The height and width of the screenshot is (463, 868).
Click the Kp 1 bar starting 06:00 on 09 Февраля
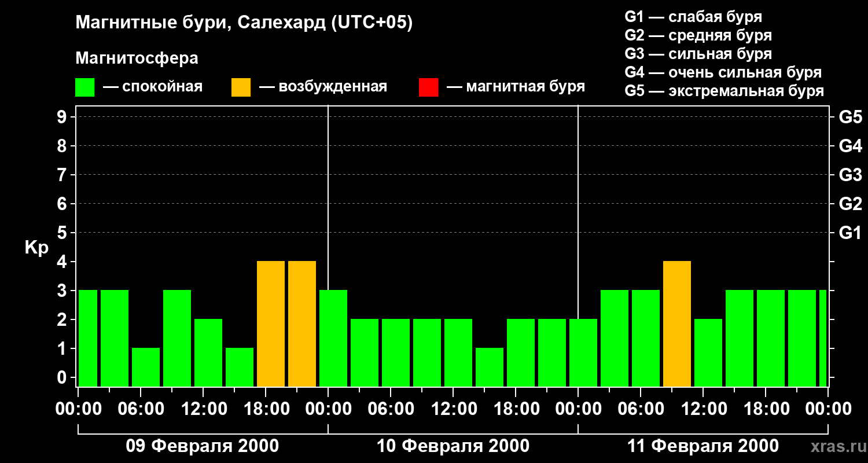pos(146,368)
